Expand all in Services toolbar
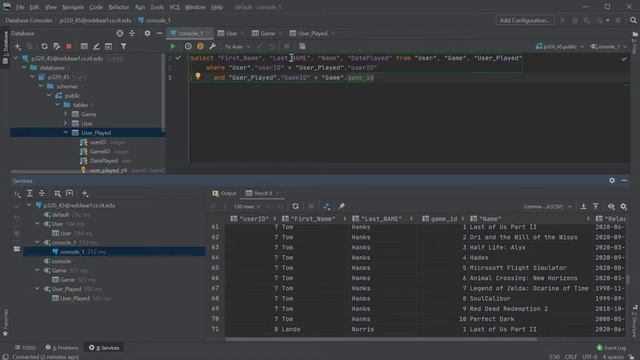 coord(29,193)
